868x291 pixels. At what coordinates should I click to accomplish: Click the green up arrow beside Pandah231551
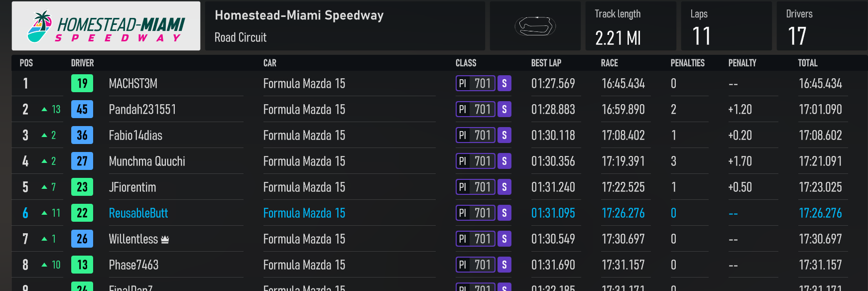point(44,109)
